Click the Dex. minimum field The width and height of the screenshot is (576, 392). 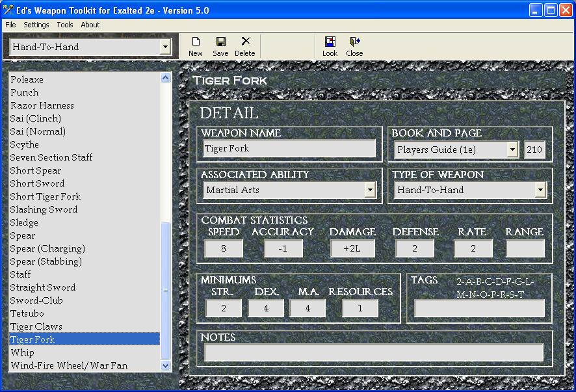pos(266,308)
